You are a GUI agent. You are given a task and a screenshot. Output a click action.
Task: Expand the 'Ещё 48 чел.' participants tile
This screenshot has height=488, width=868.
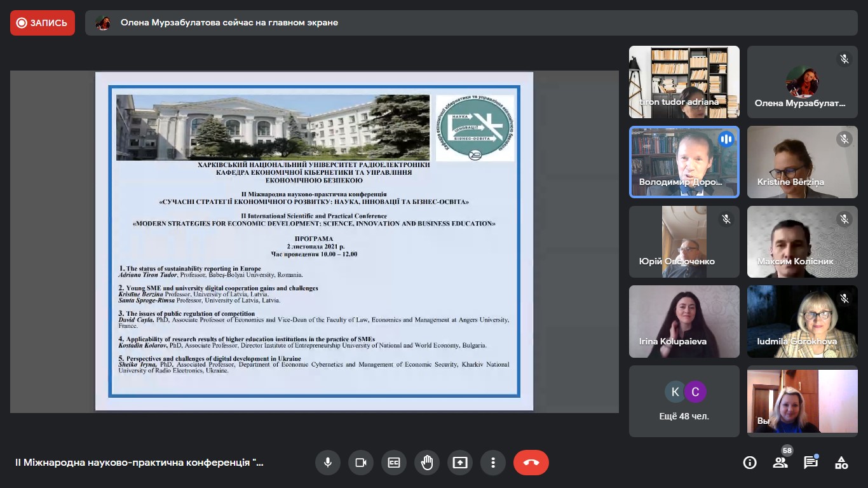(684, 401)
